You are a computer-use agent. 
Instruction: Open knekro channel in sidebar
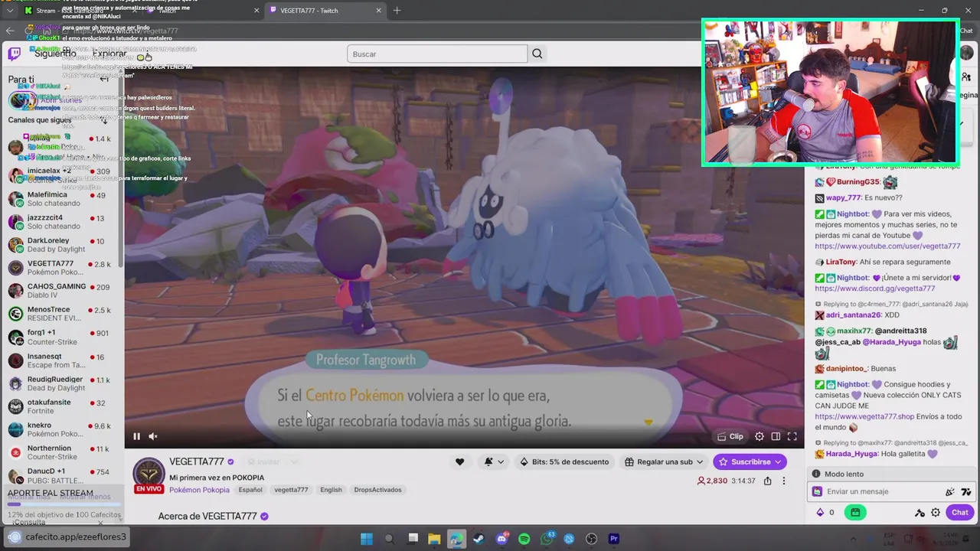(x=61, y=429)
